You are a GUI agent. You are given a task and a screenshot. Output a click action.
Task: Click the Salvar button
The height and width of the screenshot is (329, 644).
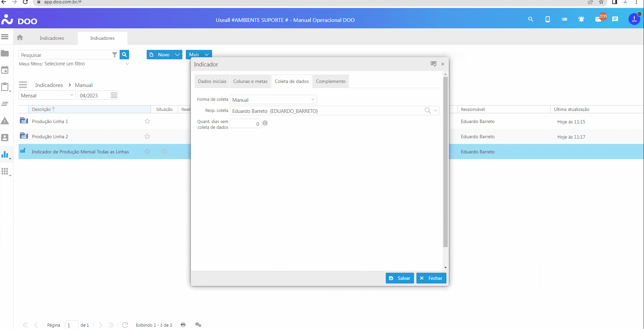400,278
